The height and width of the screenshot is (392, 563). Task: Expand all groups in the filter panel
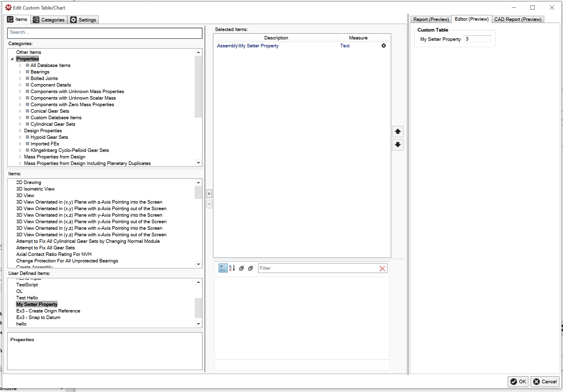(241, 268)
